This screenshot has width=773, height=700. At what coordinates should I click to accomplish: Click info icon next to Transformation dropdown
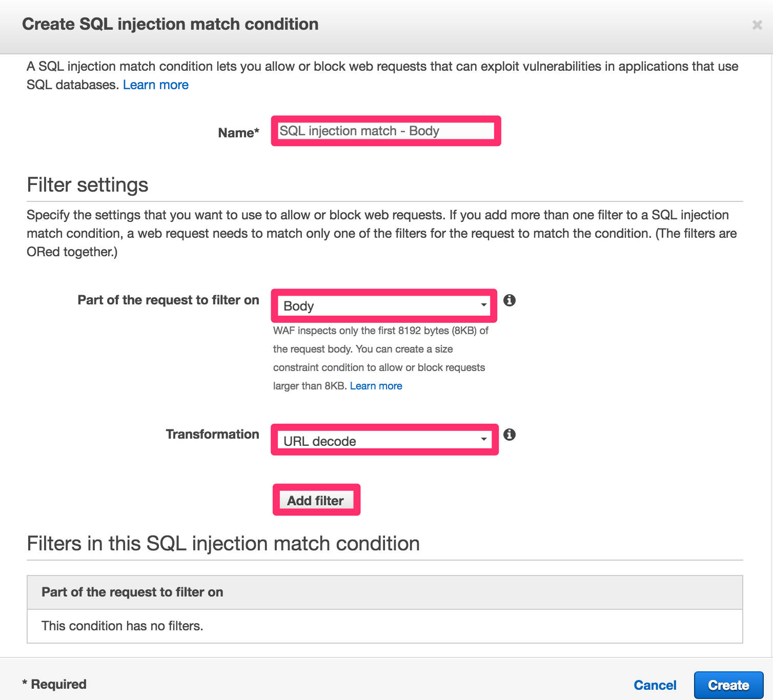pyautogui.click(x=509, y=435)
